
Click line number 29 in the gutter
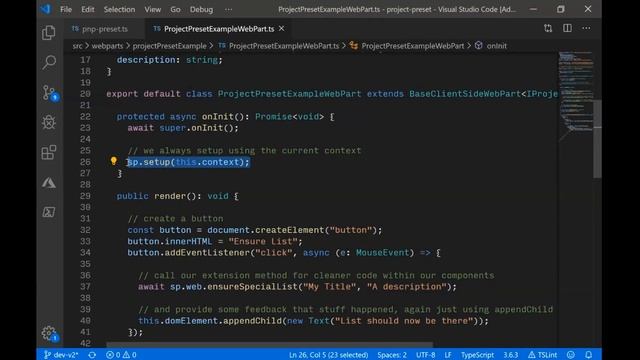point(85,196)
